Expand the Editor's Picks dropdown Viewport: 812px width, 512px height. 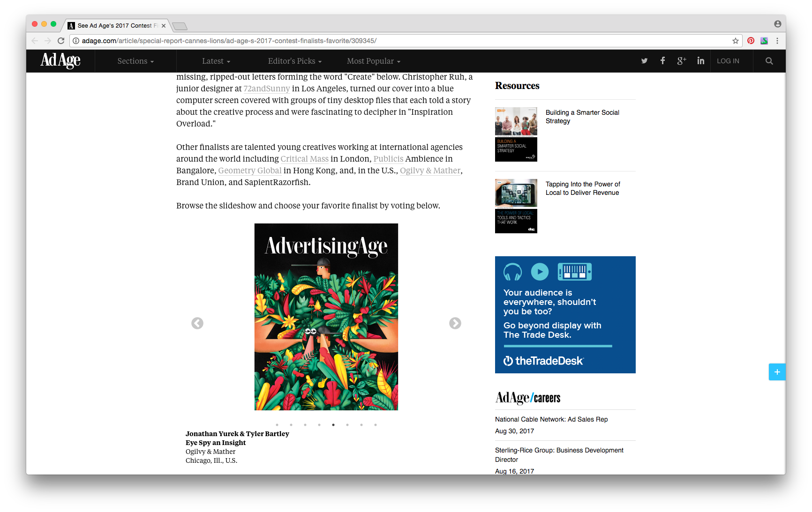pyautogui.click(x=295, y=61)
